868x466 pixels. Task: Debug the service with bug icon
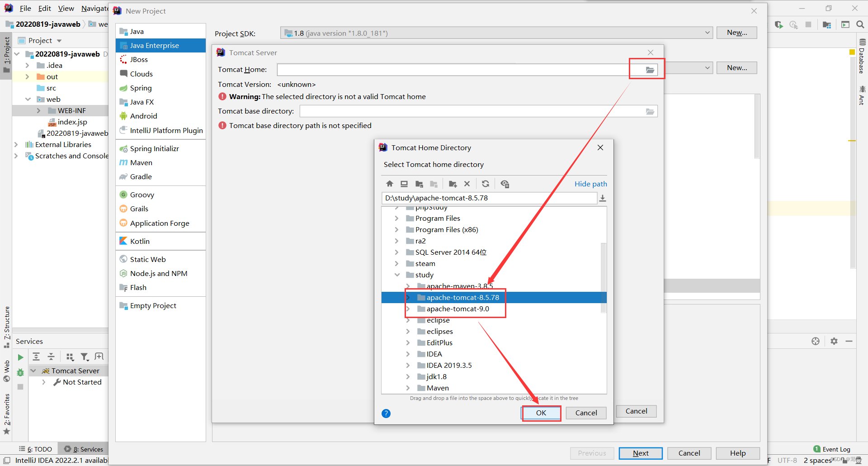coord(20,372)
